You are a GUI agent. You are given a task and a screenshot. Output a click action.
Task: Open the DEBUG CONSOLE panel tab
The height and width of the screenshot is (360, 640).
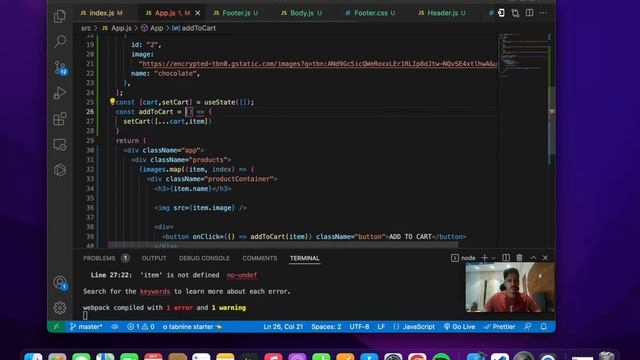click(x=204, y=258)
